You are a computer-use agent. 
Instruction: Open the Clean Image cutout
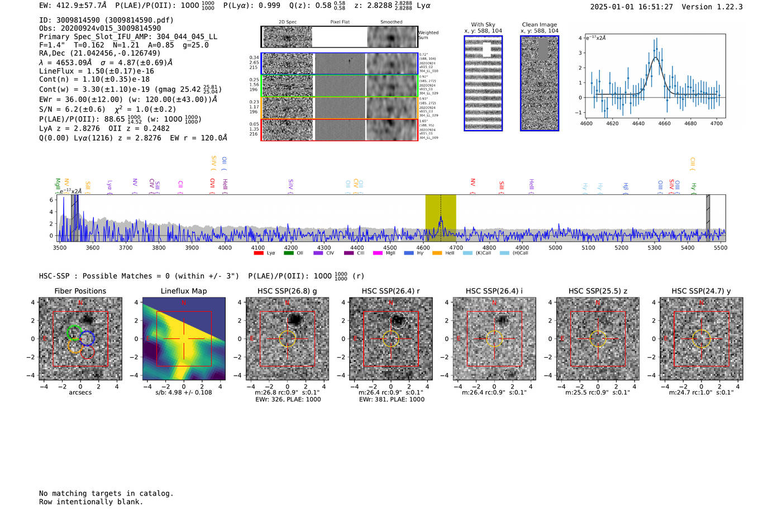[540, 83]
